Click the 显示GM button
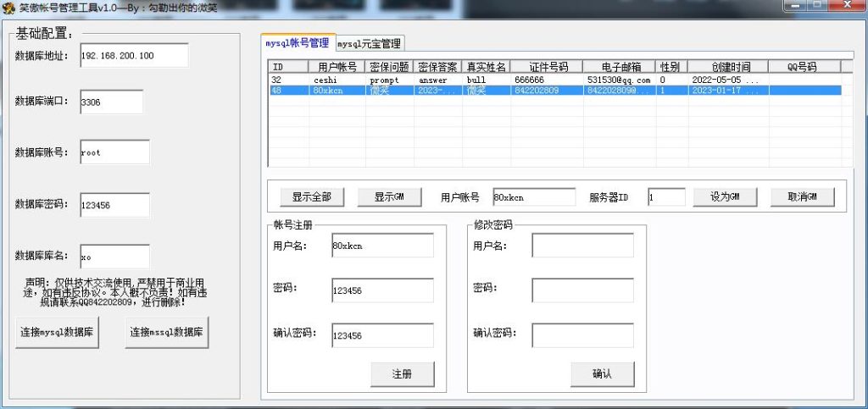The height and width of the screenshot is (409, 868). coord(389,197)
